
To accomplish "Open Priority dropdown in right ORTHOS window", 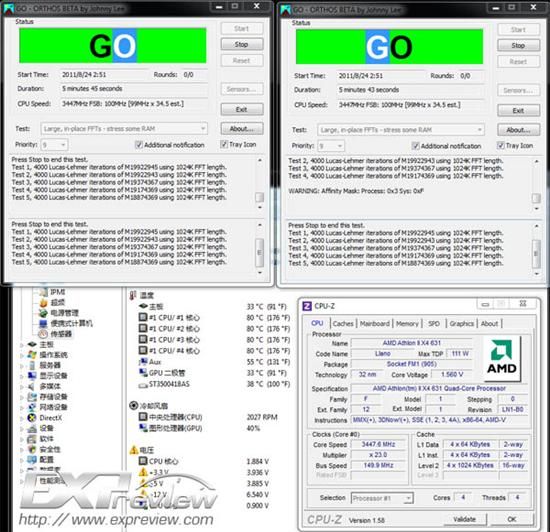I will [331, 146].
